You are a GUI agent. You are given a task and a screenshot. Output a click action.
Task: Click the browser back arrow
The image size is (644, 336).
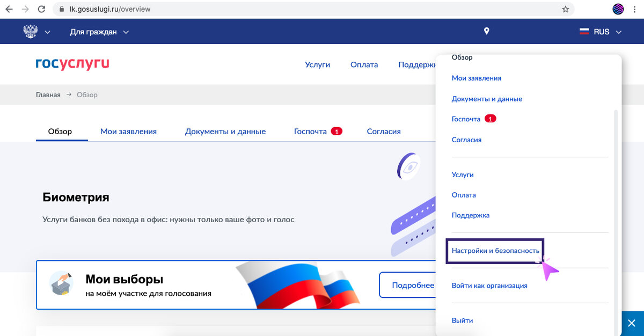pos(9,9)
